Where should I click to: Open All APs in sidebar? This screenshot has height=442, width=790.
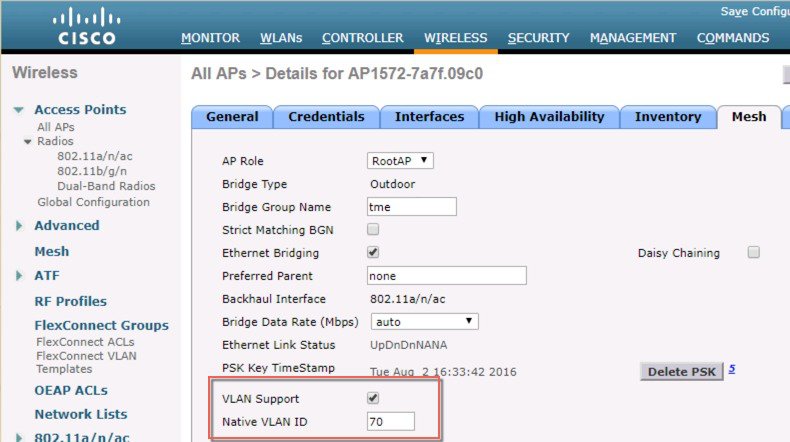point(55,127)
